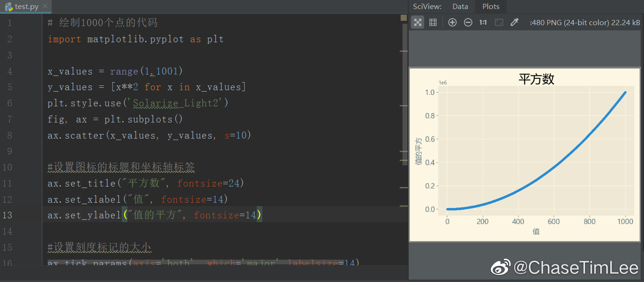Image resolution: width=644 pixels, height=282 pixels.
Task: Click the 'fig, ax = plt.subplots()' line
Action: coord(115,119)
